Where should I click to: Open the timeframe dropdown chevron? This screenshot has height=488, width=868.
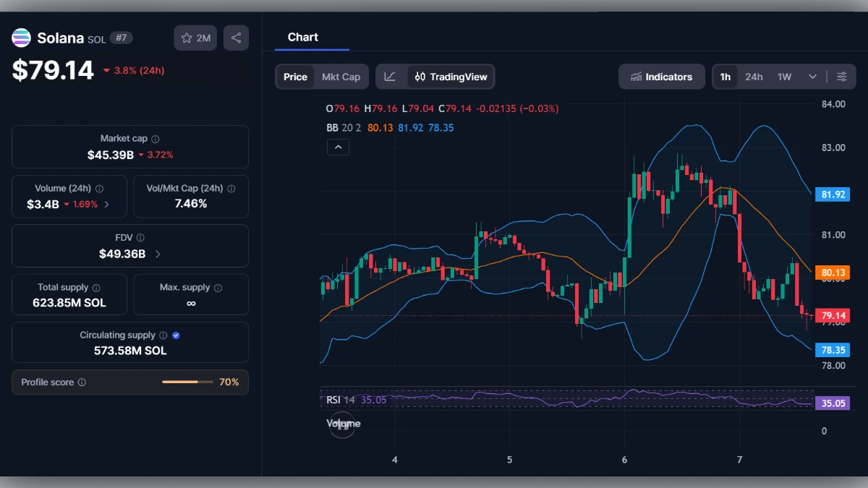(812, 76)
